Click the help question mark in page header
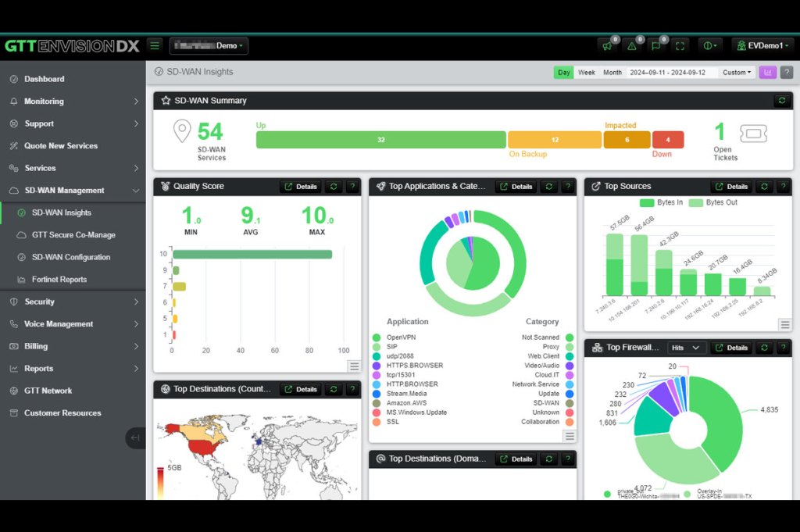Image resolution: width=800 pixels, height=532 pixels. (x=787, y=73)
